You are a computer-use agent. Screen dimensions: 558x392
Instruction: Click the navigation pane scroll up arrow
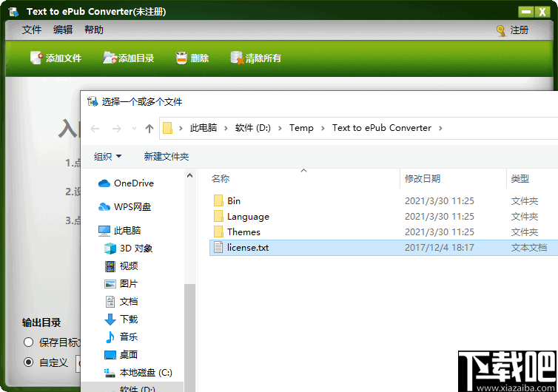coord(189,175)
